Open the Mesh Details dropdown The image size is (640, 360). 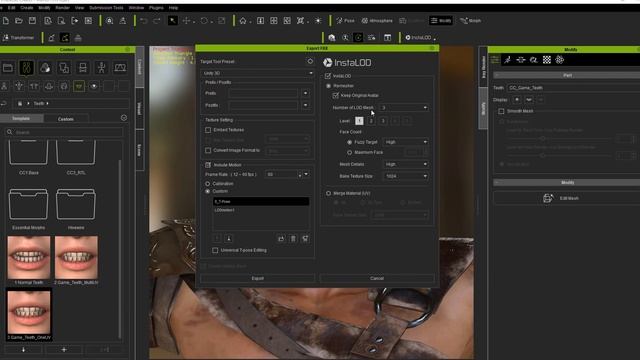tap(406, 164)
